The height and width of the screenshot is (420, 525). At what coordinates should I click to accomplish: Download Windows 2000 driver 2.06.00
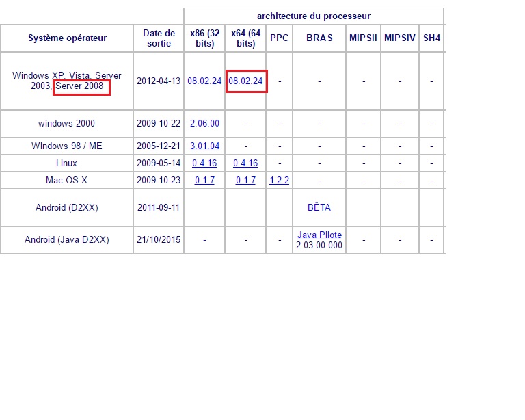204,124
